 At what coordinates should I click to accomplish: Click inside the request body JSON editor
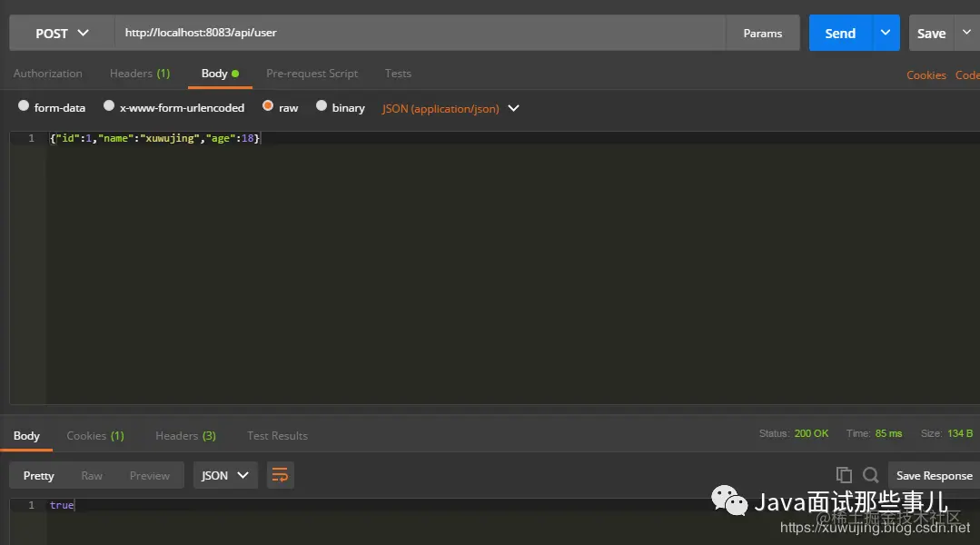pos(512,267)
